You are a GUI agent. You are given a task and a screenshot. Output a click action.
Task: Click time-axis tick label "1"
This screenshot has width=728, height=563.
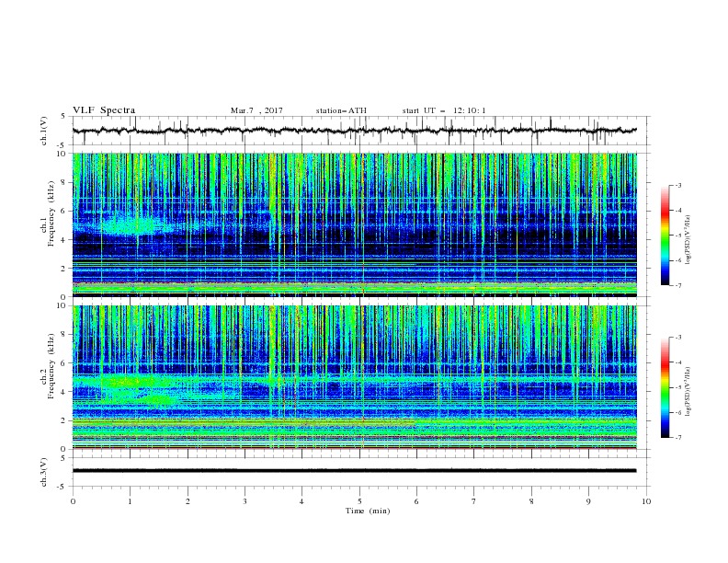130,501
